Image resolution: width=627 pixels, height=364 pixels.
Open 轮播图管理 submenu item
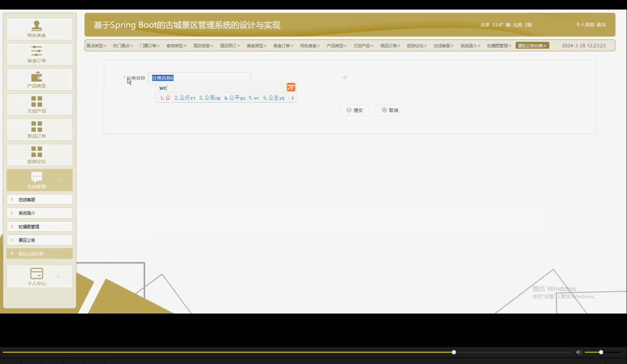coord(39,227)
